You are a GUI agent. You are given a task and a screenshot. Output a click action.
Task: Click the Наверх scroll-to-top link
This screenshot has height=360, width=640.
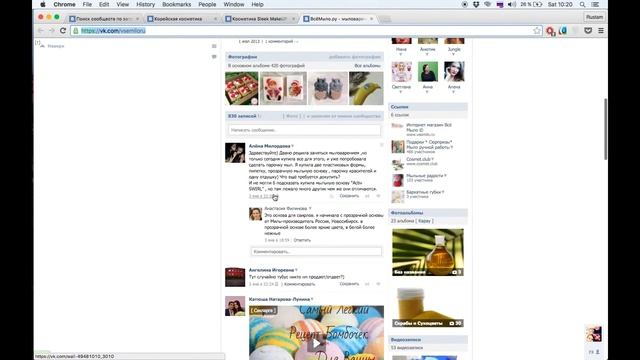coord(52,46)
